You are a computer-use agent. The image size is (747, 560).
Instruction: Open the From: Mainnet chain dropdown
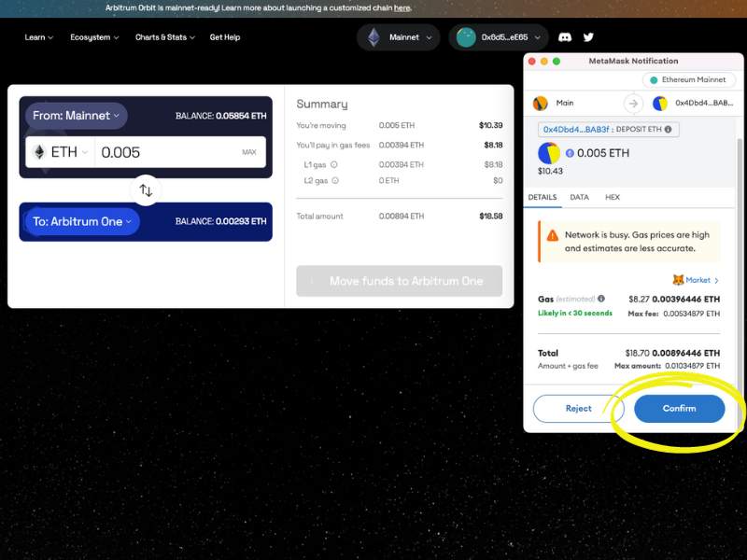click(77, 116)
